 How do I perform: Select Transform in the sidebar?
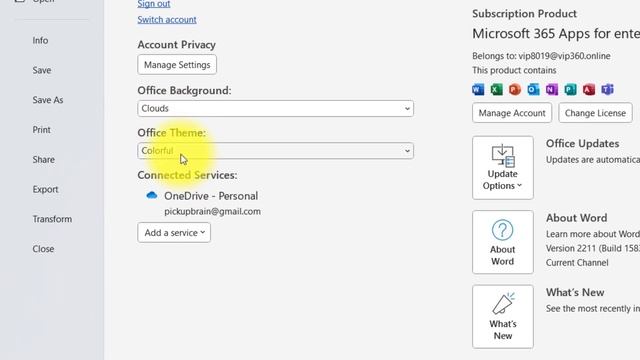pos(52,219)
